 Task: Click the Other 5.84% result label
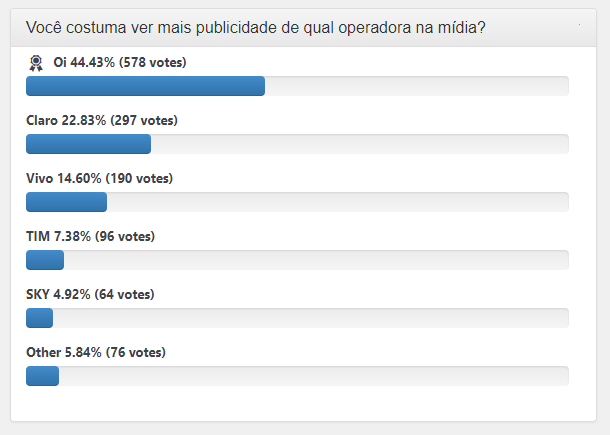tap(96, 353)
